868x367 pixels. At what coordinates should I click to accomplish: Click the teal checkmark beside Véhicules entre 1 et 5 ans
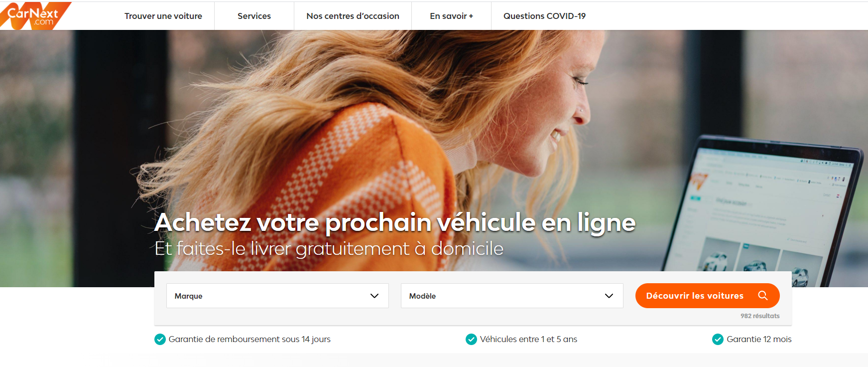tap(471, 340)
